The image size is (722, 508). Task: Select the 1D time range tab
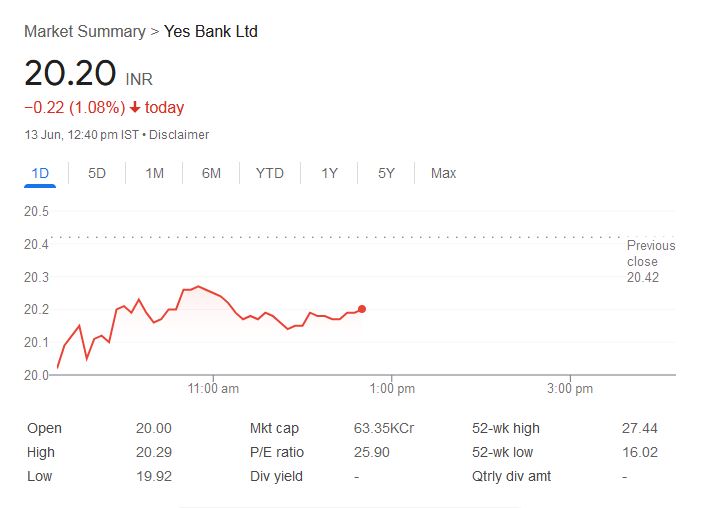[x=40, y=174]
